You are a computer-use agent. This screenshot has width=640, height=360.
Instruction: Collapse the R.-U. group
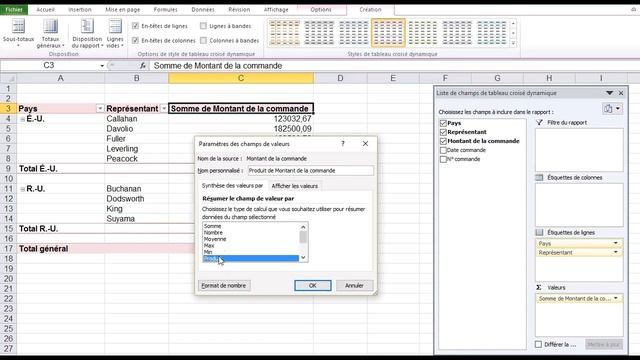(x=22, y=189)
